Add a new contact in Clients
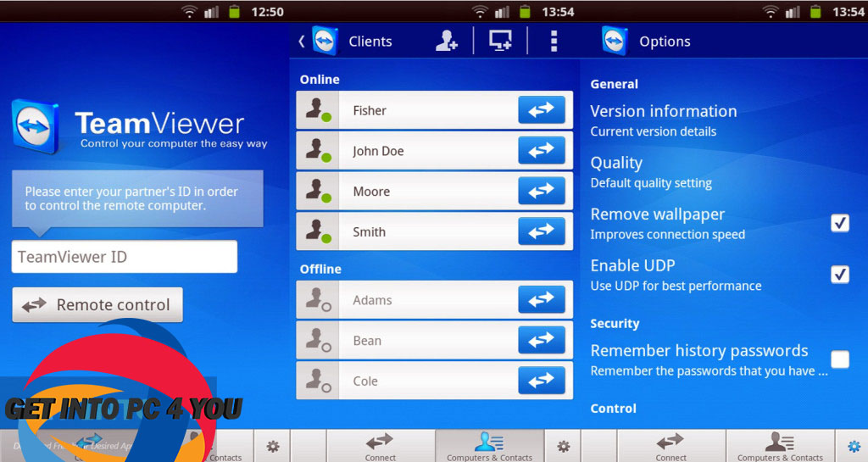This screenshot has width=868, height=462. 446,41
